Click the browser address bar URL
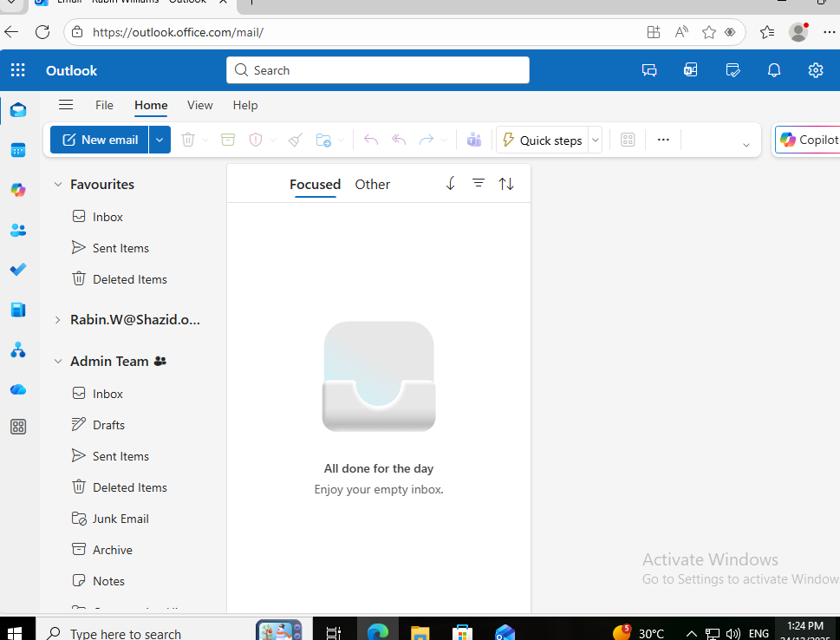 (x=178, y=32)
